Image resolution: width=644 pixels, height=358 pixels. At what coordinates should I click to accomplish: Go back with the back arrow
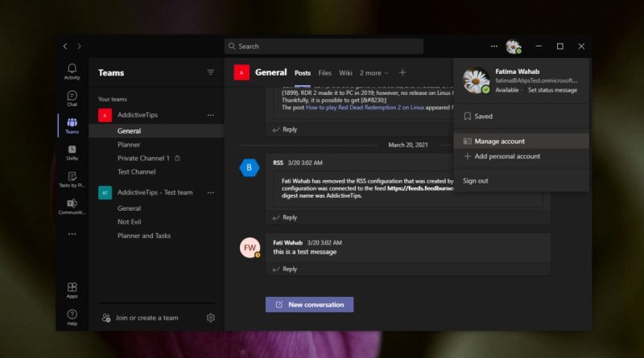coord(65,47)
